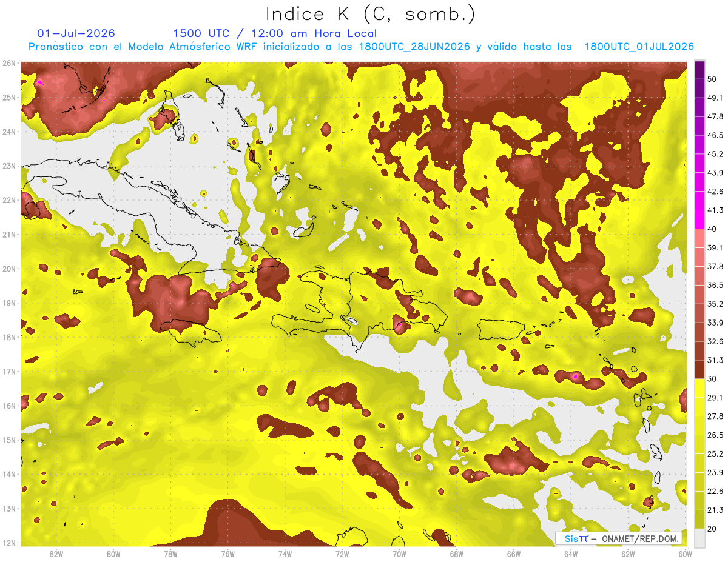Click the initialization time '1800UTC_28JUN2026'

point(414,47)
